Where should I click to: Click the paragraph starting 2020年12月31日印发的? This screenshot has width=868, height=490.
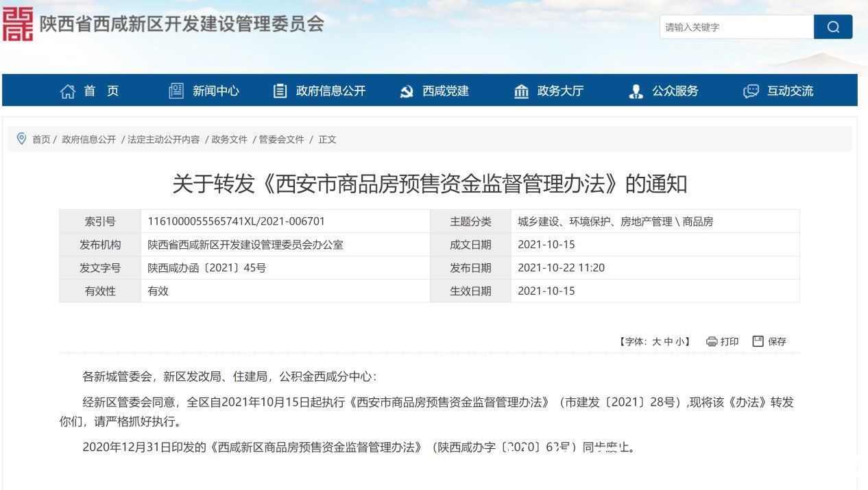(x=359, y=448)
